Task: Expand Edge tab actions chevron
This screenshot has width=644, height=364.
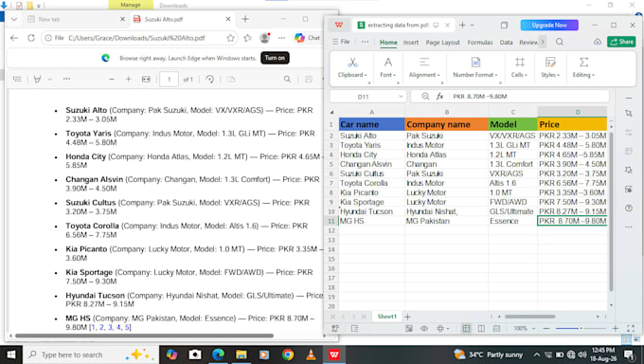Action: pyautogui.click(x=14, y=19)
